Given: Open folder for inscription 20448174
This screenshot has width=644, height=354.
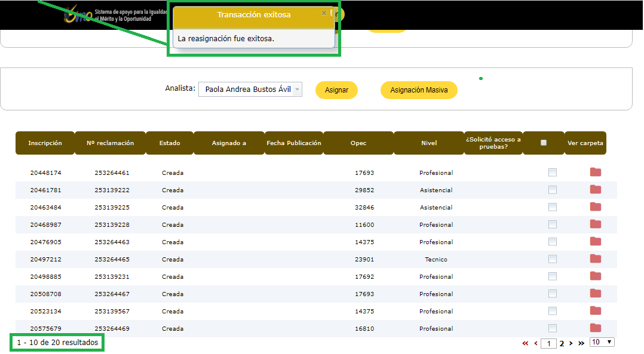Looking at the screenshot, I should coord(595,173).
